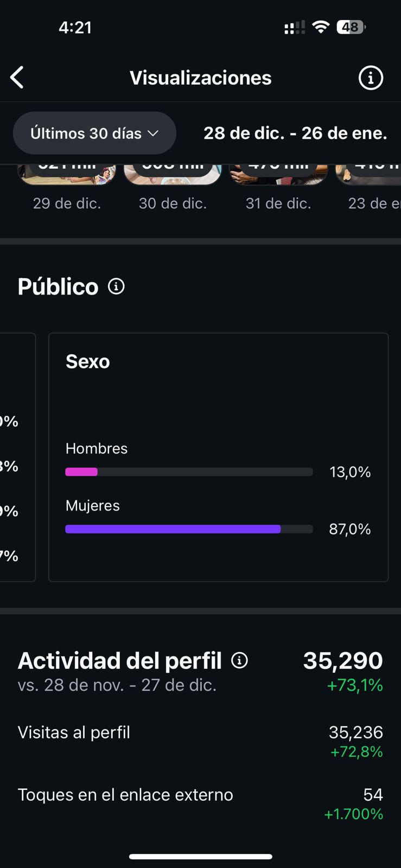The height and width of the screenshot is (868, 401).
Task: Tap the chevron in the date filter
Action: [154, 133]
